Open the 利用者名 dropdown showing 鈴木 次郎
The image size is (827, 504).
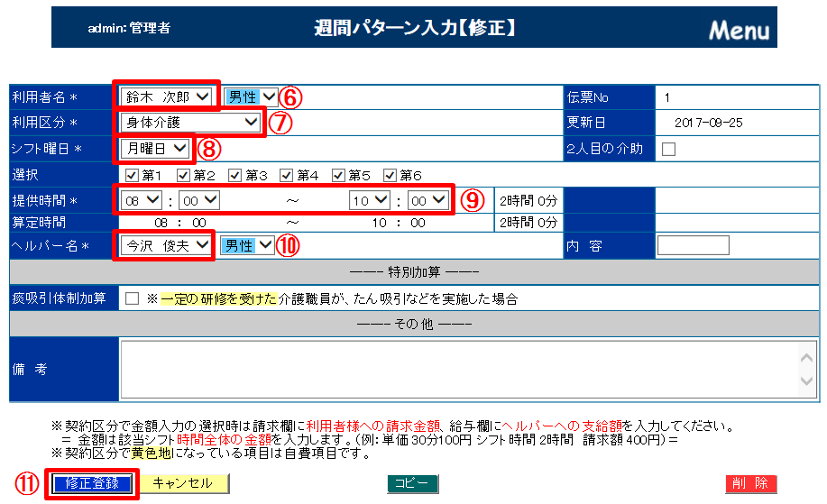(x=168, y=96)
